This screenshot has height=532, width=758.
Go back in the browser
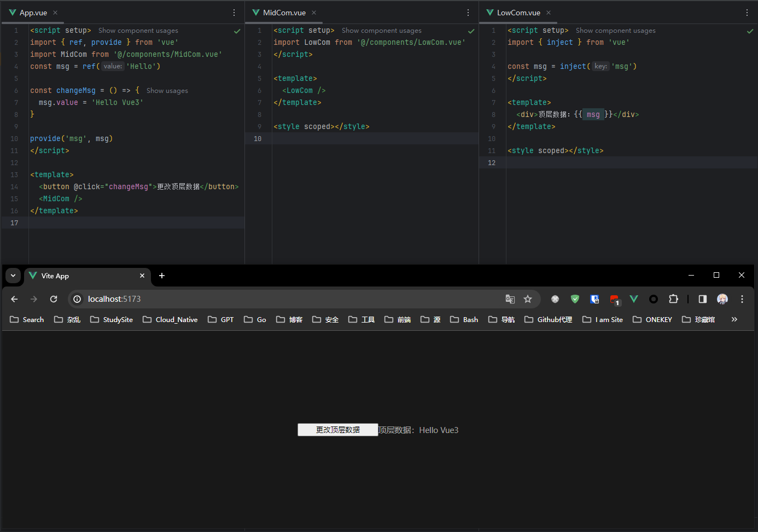point(15,299)
